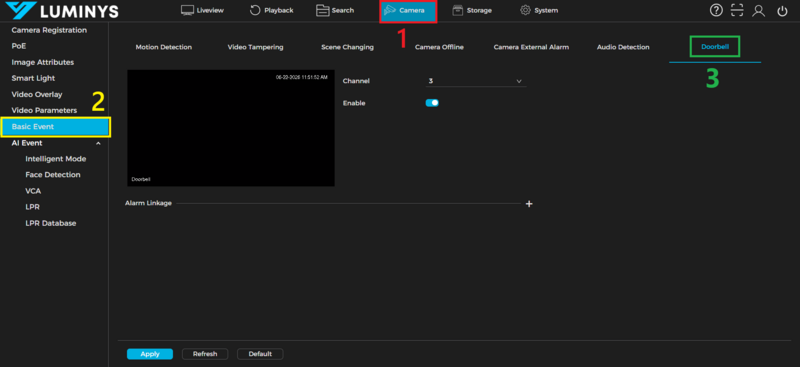
Task: Open Smart Light settings
Action: [33, 78]
